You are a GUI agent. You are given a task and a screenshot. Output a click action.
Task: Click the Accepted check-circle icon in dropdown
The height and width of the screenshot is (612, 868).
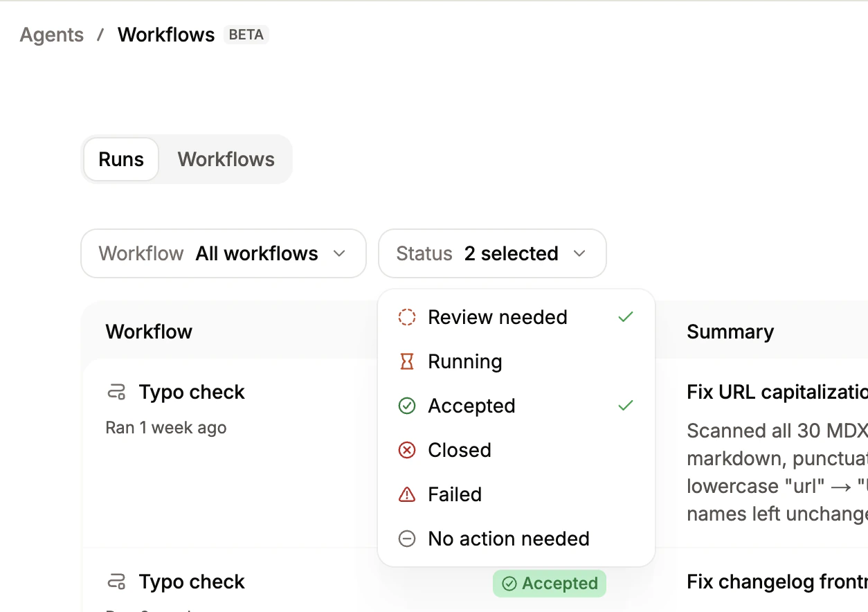pos(407,406)
